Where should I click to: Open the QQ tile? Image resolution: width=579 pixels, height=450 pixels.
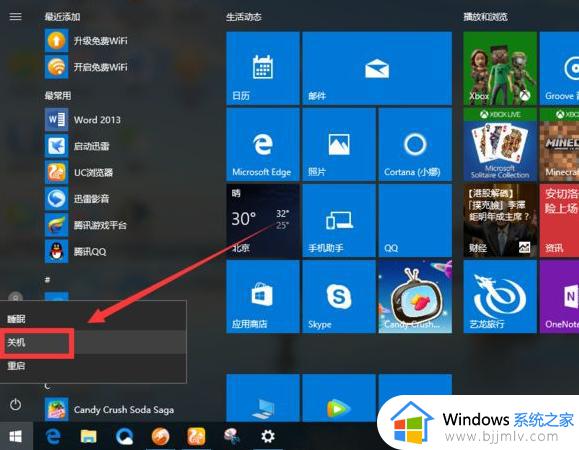pos(415,220)
